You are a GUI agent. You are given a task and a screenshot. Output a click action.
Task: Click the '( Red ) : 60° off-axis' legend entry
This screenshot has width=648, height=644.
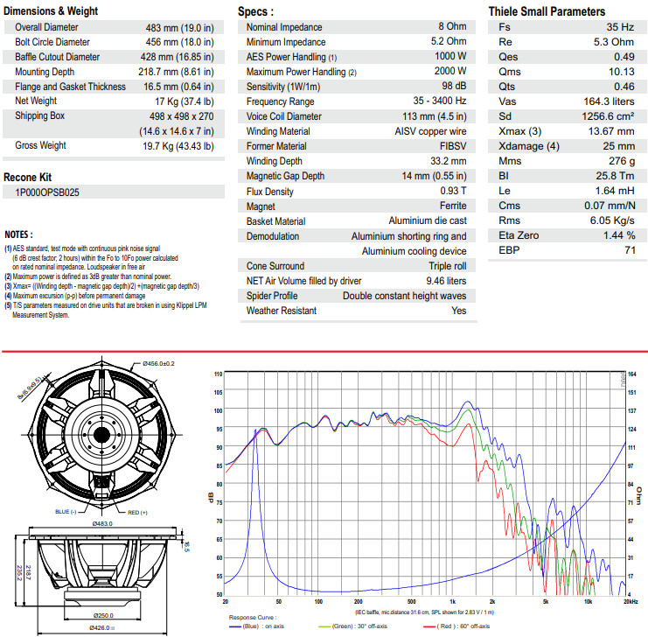[x=456, y=626]
